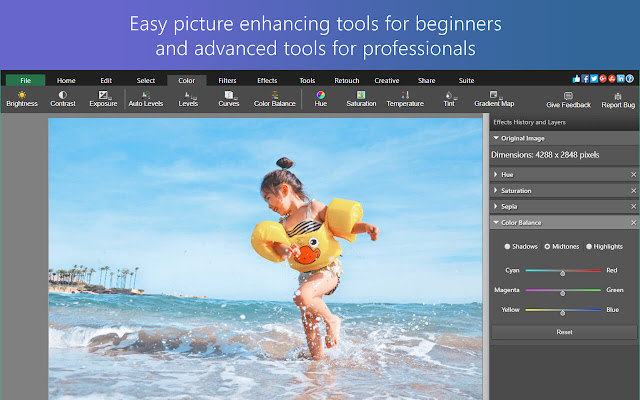
Task: Open the Gradient Map tool
Action: (494, 98)
